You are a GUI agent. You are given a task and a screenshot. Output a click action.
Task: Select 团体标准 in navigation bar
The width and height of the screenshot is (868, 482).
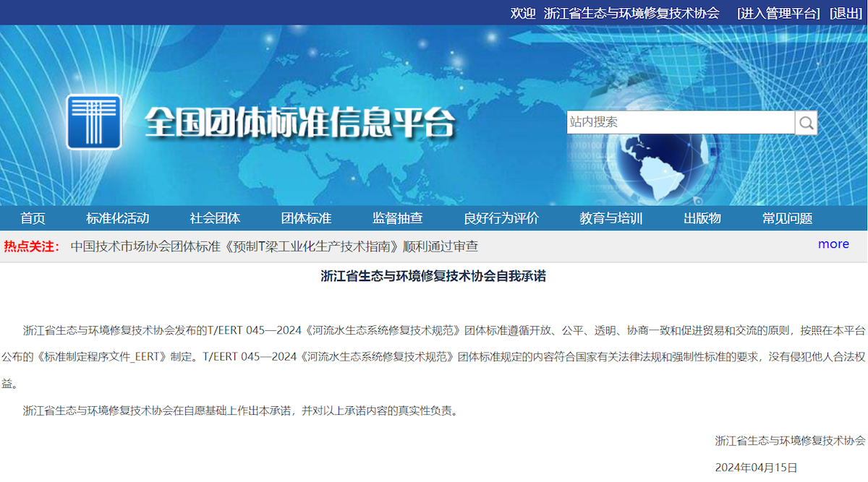[306, 218]
